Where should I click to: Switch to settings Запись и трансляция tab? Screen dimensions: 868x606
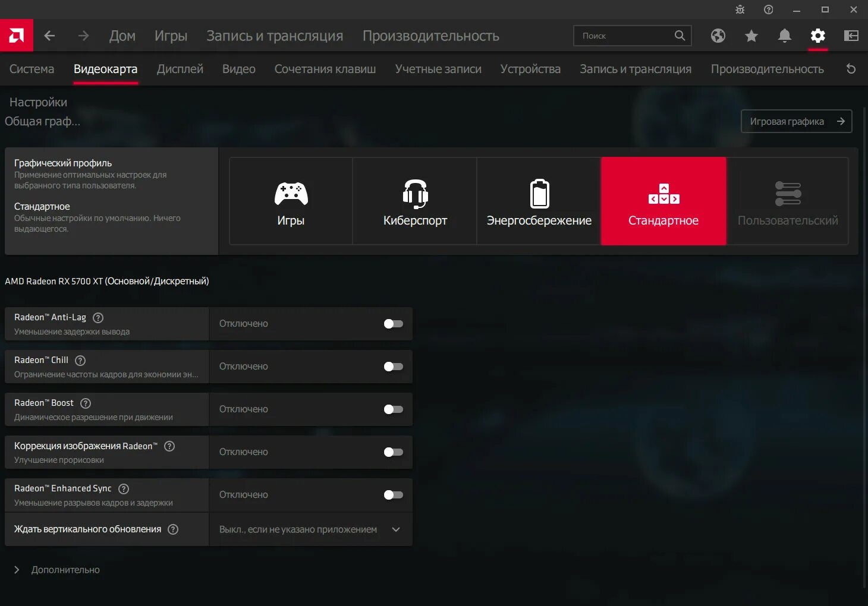coord(636,69)
